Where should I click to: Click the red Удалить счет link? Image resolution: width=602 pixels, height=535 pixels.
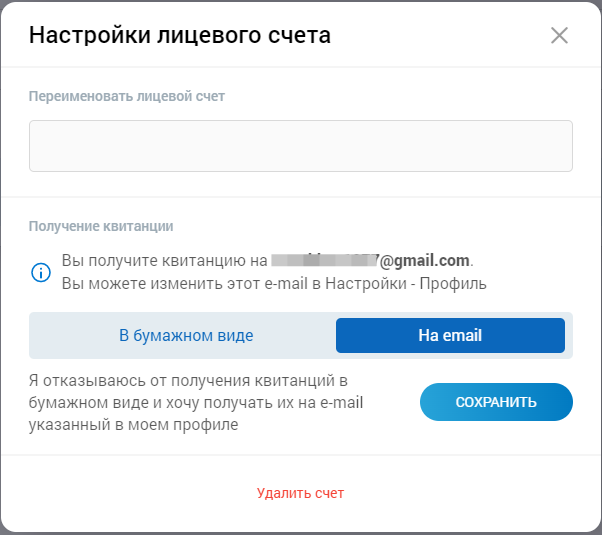point(300,493)
